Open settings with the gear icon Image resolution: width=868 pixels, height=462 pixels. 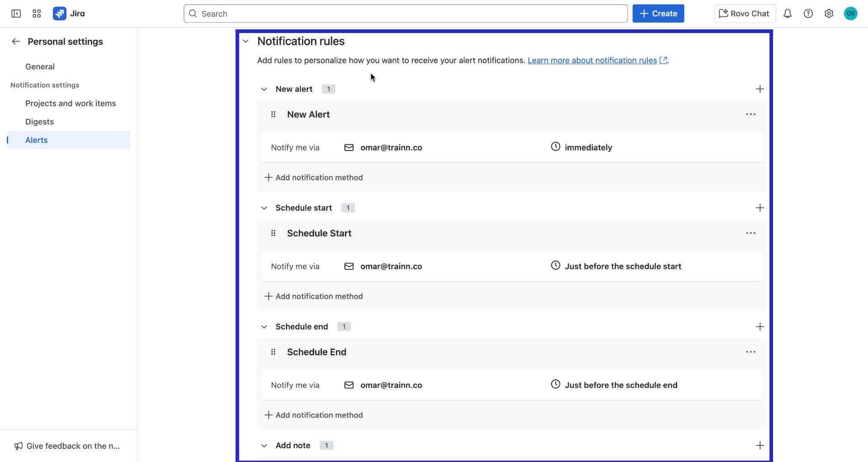click(x=829, y=14)
